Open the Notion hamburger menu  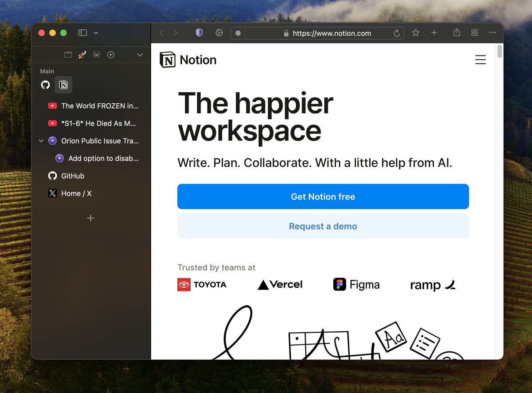coord(481,59)
